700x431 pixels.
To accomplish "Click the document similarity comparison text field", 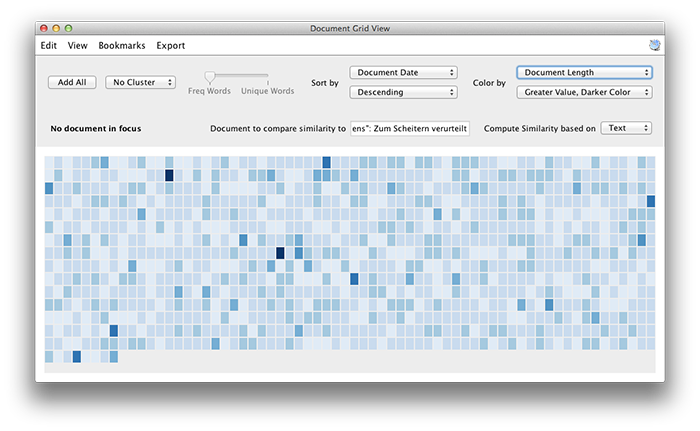I will pyautogui.click(x=410, y=129).
